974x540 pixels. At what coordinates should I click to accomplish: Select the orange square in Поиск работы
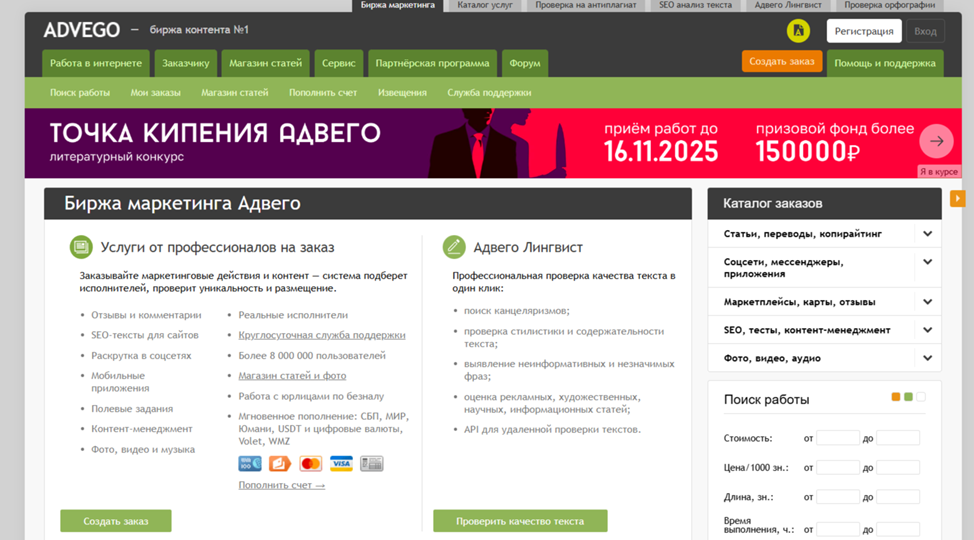pos(896,397)
